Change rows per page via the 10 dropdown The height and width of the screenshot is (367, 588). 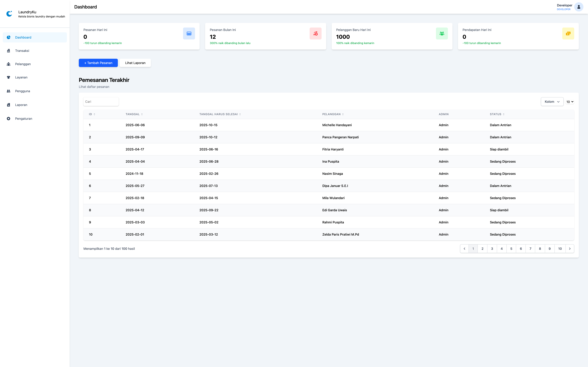pyautogui.click(x=570, y=101)
